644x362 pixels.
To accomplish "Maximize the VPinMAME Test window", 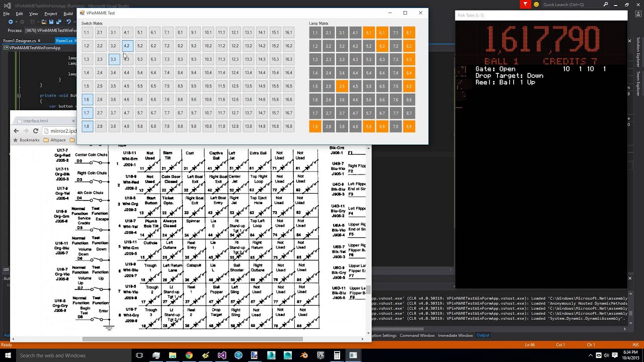I will coord(405,13).
